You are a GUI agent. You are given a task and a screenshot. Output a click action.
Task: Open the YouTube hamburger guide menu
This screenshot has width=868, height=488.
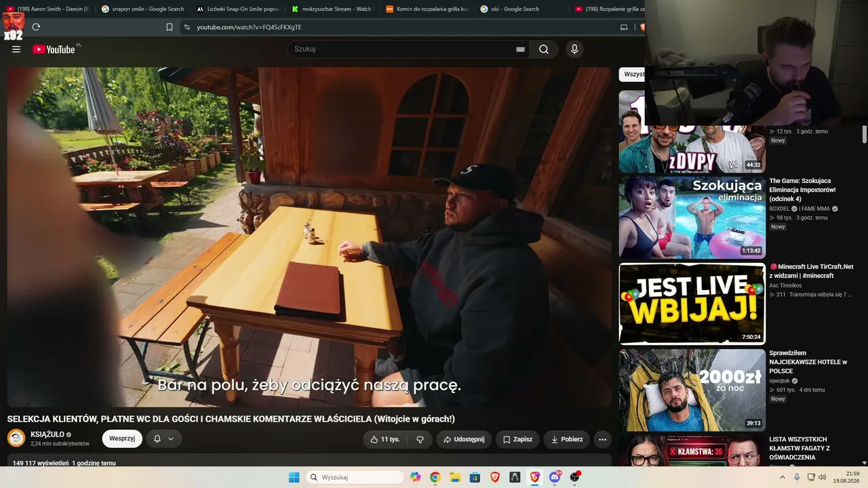click(16, 49)
